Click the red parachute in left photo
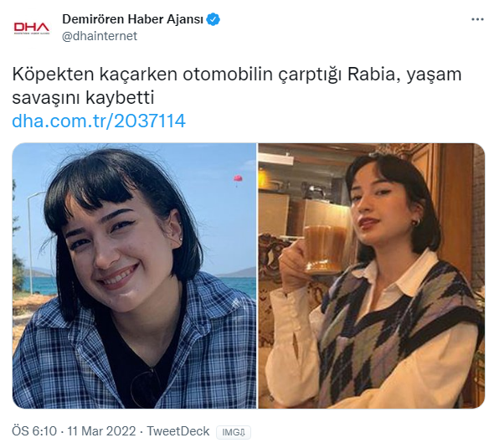This screenshot has height=448, width=494. click(x=238, y=179)
